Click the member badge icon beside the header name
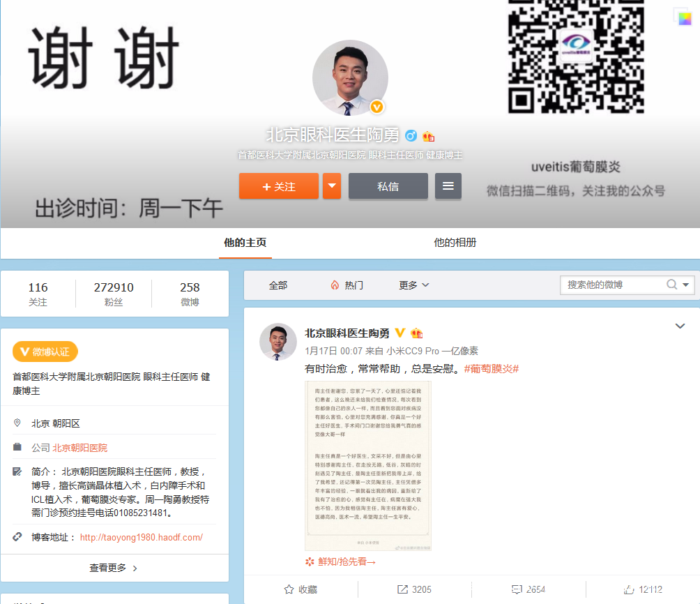This screenshot has width=700, height=604. coord(429,136)
